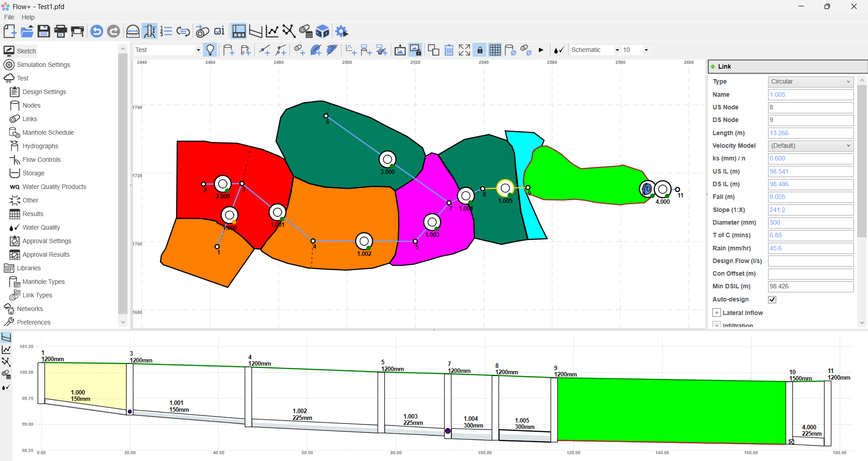The width and height of the screenshot is (868, 461).
Task: Expand the Lateral Inflow section
Action: (716, 313)
